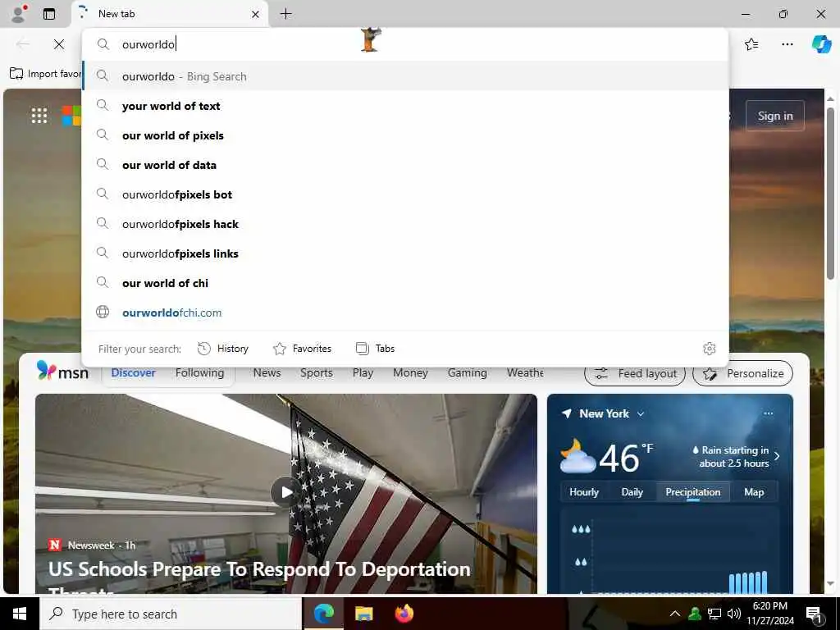The height and width of the screenshot is (630, 840).
Task: Open Feed layout options
Action: (635, 373)
